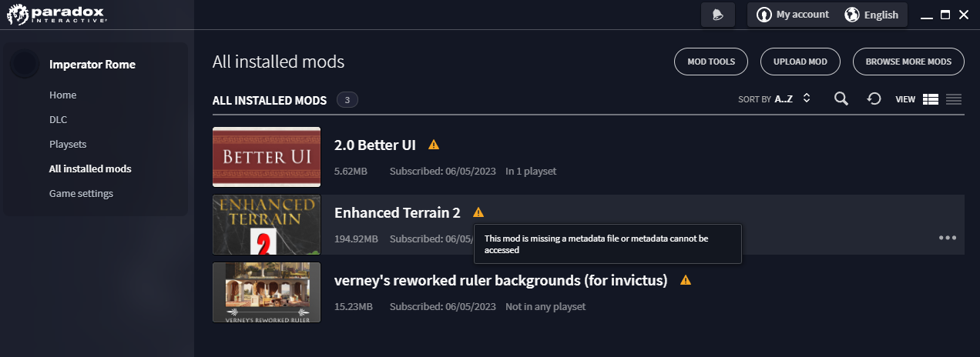This screenshot has height=357, width=980.
Task: Navigate to DLC section
Action: 59,119
